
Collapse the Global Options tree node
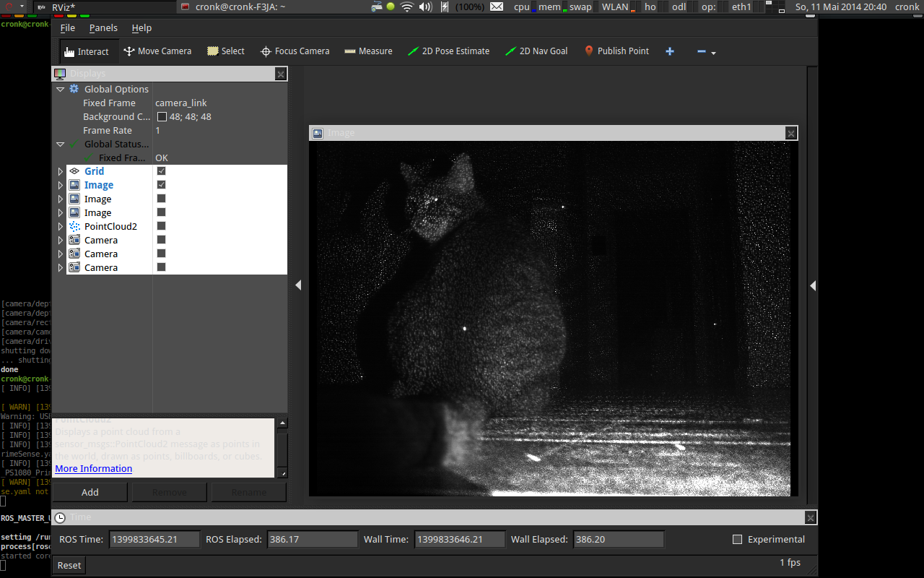pyautogui.click(x=61, y=90)
